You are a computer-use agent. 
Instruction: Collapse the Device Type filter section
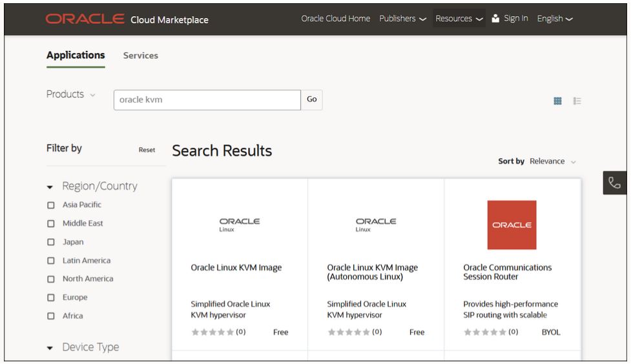tap(50, 348)
